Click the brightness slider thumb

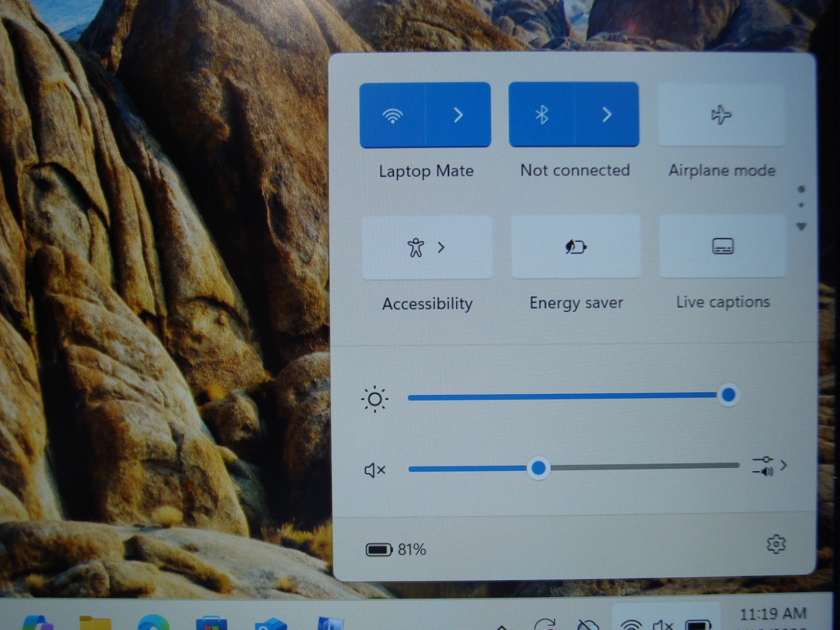click(x=728, y=395)
